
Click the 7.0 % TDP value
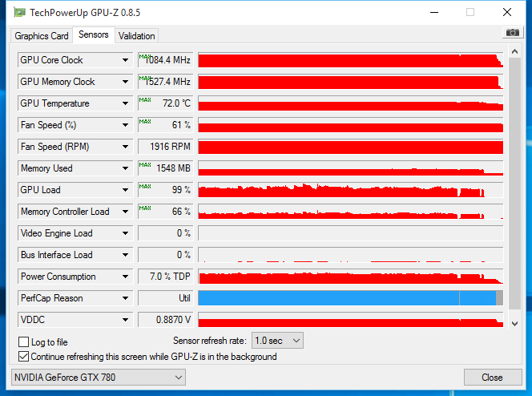pos(166,277)
